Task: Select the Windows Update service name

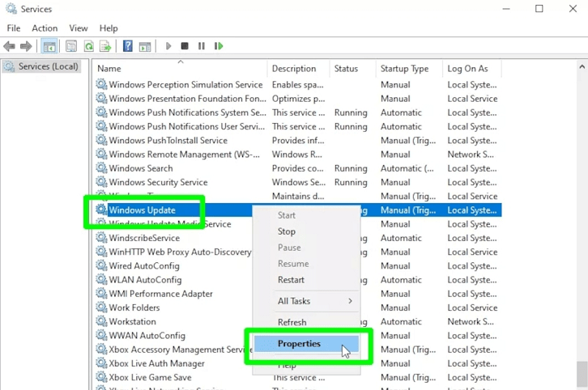Action: click(x=142, y=210)
